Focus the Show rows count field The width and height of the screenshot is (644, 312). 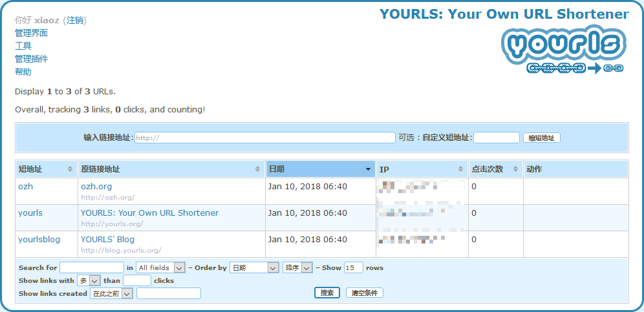point(353,267)
